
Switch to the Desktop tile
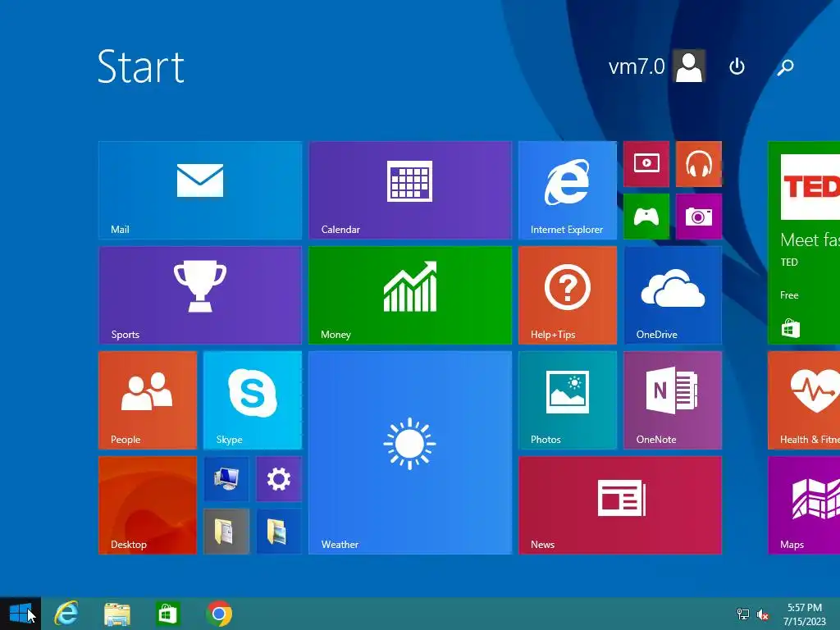click(148, 505)
